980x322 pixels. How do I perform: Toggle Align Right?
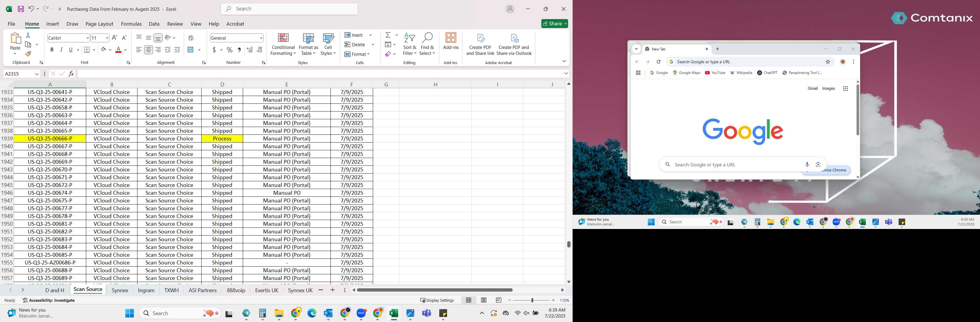tap(158, 49)
